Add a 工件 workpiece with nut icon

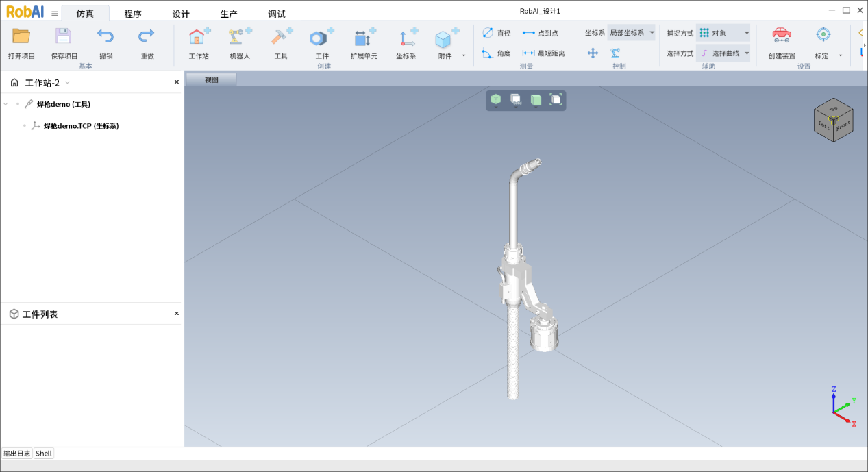(321, 36)
